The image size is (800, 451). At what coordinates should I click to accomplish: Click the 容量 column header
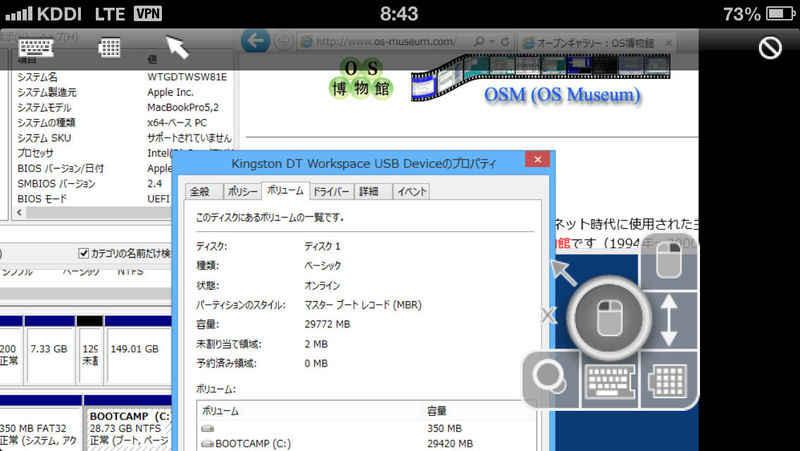click(x=480, y=411)
